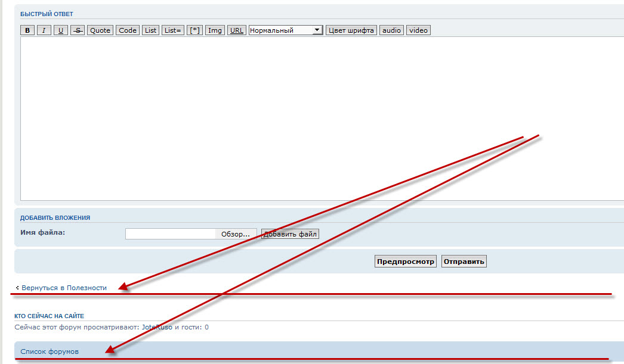Click the List button

point(150,30)
